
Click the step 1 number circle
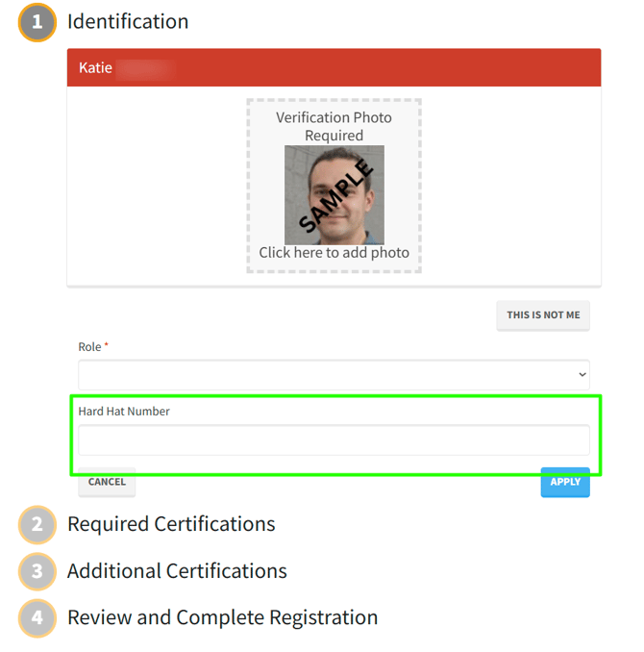pyautogui.click(x=37, y=22)
